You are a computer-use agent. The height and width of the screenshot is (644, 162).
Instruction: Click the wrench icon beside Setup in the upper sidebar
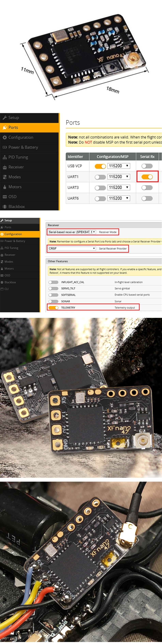pos(4,118)
